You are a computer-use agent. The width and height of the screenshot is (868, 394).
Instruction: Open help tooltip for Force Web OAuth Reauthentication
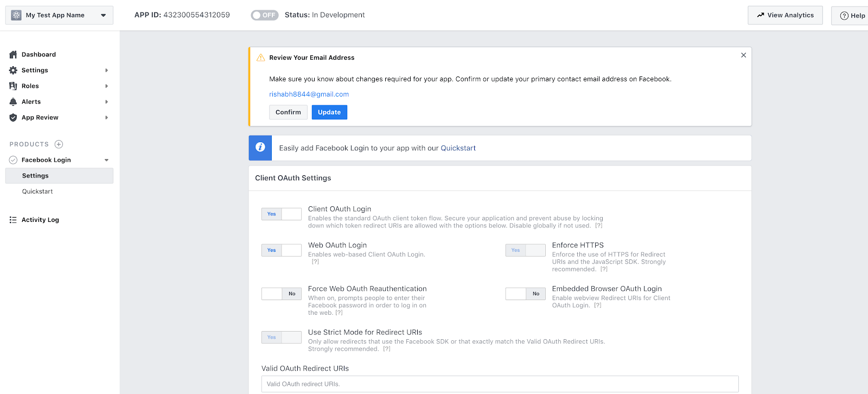point(339,313)
